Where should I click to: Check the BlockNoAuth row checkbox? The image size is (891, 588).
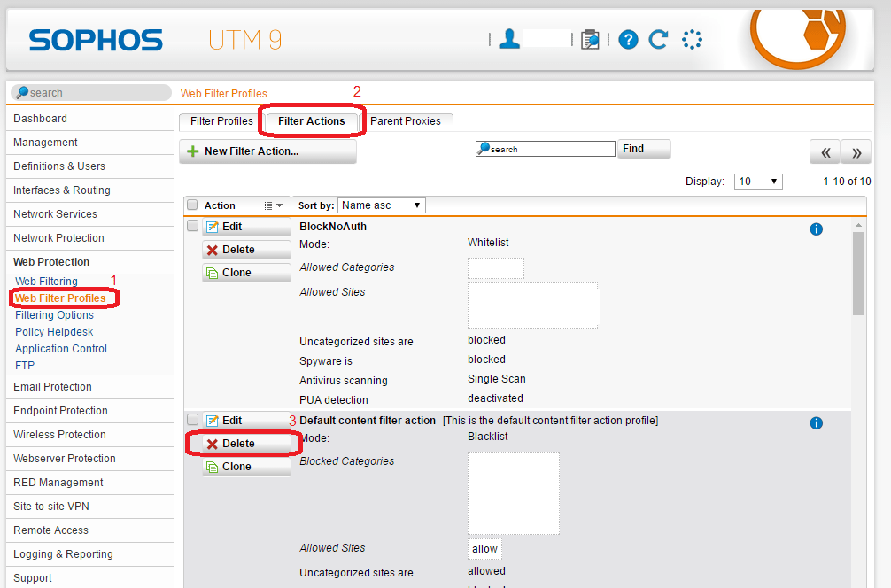192,226
